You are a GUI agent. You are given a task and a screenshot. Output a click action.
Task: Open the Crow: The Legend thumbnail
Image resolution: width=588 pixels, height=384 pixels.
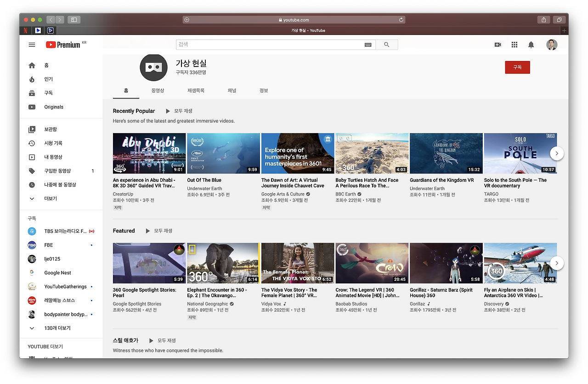(372, 263)
